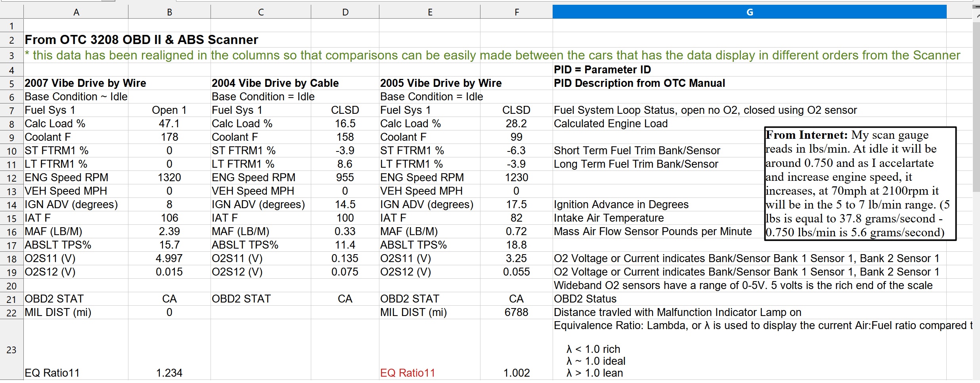Select column E header
The height and width of the screenshot is (383, 980).
(x=430, y=12)
